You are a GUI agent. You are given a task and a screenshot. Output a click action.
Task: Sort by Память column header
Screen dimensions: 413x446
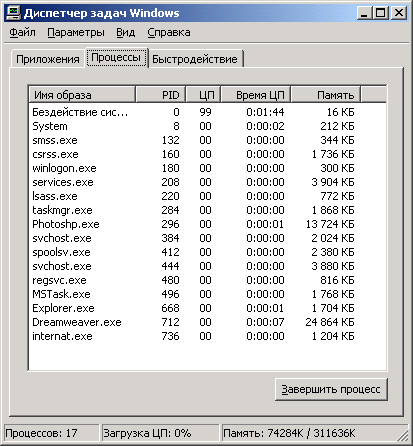pyautogui.click(x=326, y=95)
